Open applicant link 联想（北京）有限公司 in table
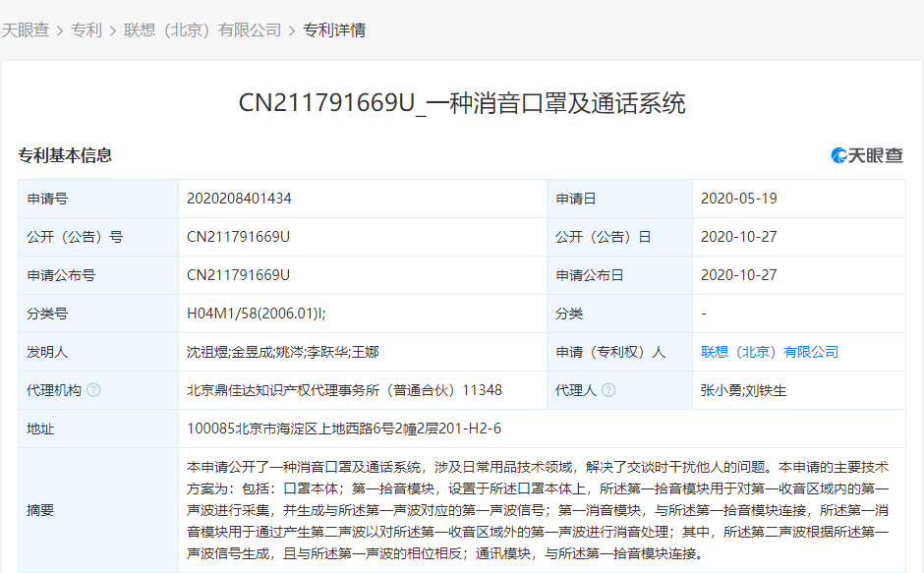924x573 pixels. (x=770, y=352)
